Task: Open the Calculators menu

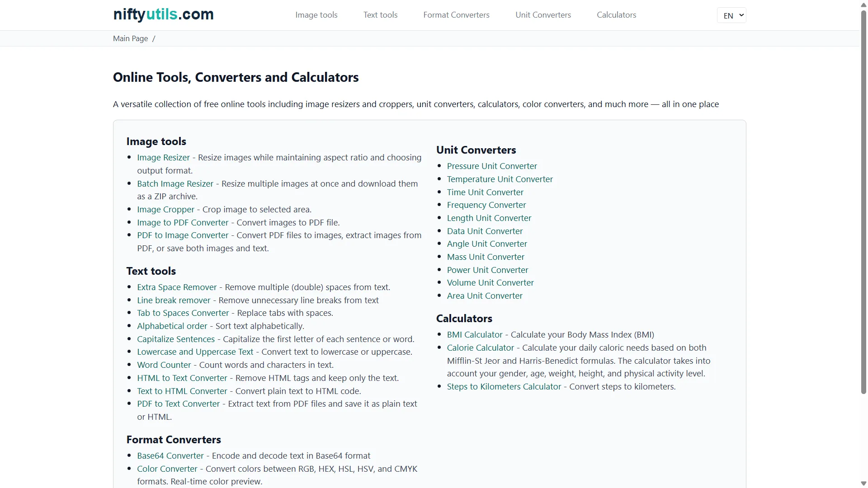Action: 616,14
